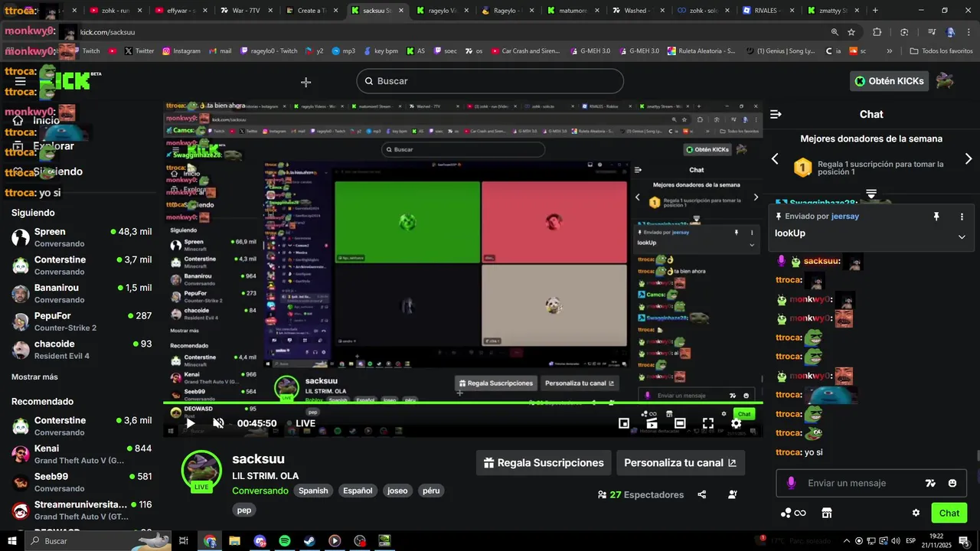Open the player settings gear

736,423
